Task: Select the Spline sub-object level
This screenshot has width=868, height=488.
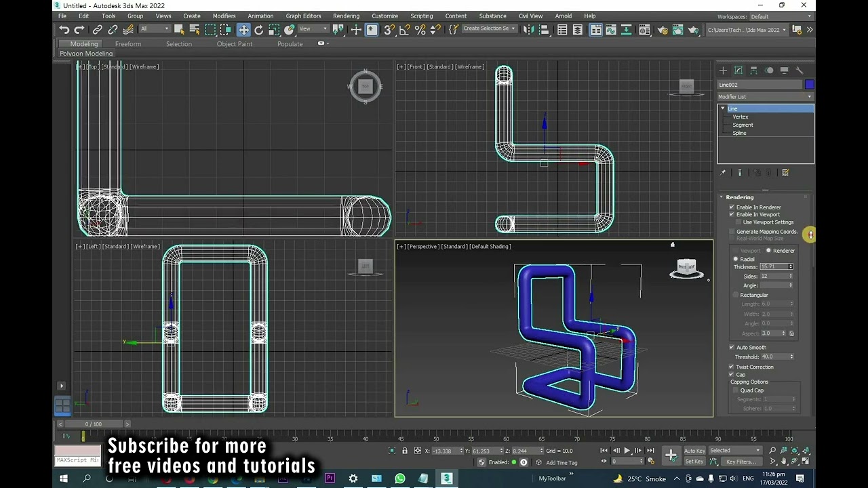Action: (739, 133)
